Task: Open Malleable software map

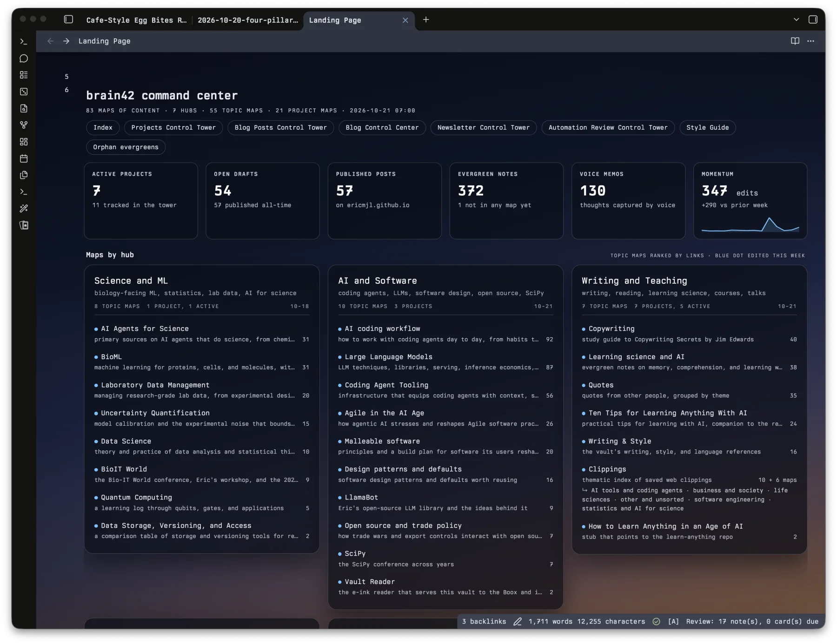Action: coord(382,441)
